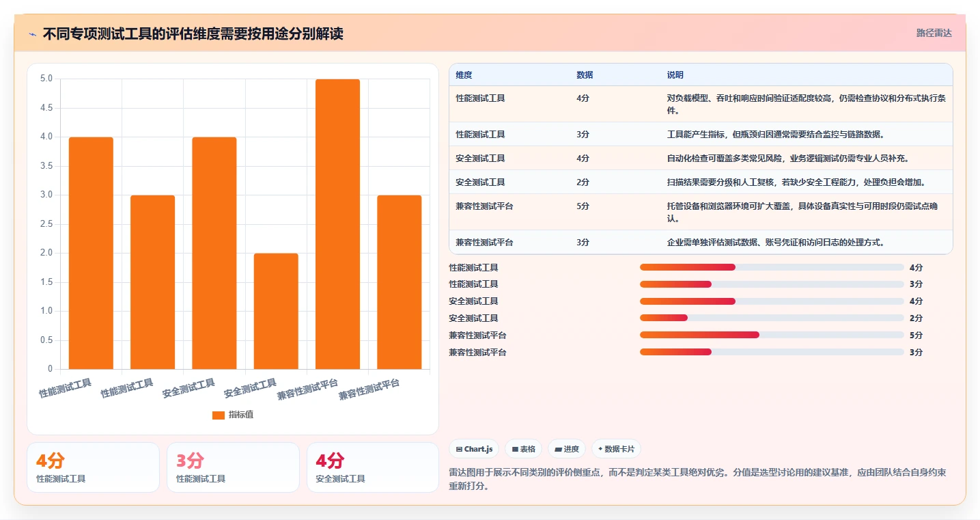Open the orange 4分 性能测试工具 data card
This screenshot has height=520, width=980.
pyautogui.click(x=93, y=467)
